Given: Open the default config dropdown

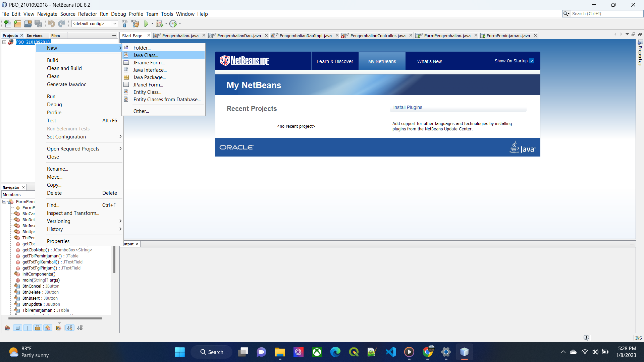Looking at the screenshot, I should pyautogui.click(x=95, y=24).
